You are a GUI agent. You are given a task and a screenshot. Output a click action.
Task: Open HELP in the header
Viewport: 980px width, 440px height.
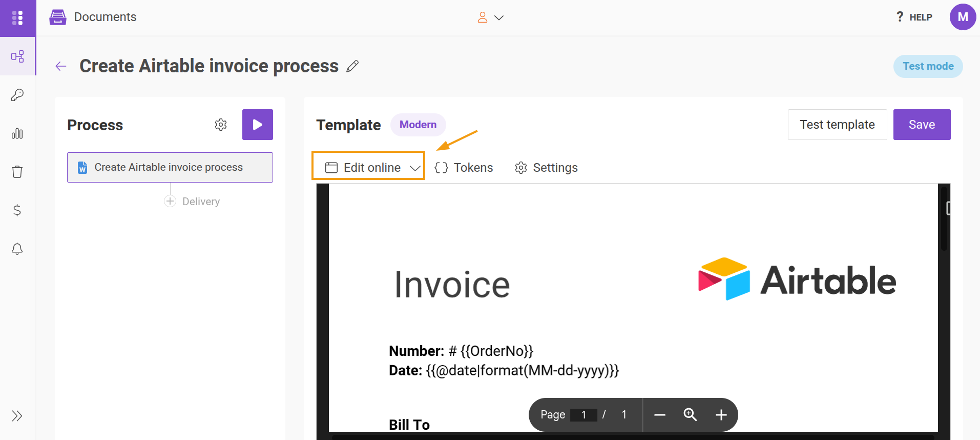click(914, 17)
